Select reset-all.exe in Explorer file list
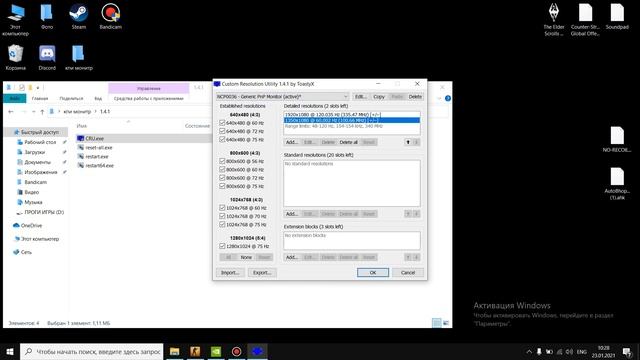Screen dimensions: 640x360 tap(98, 147)
